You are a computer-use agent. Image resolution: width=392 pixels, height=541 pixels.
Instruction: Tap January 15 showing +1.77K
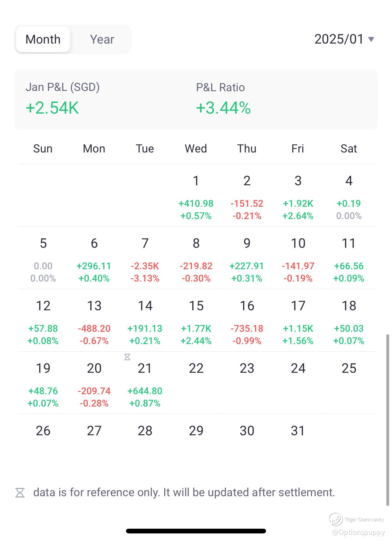pos(196,322)
